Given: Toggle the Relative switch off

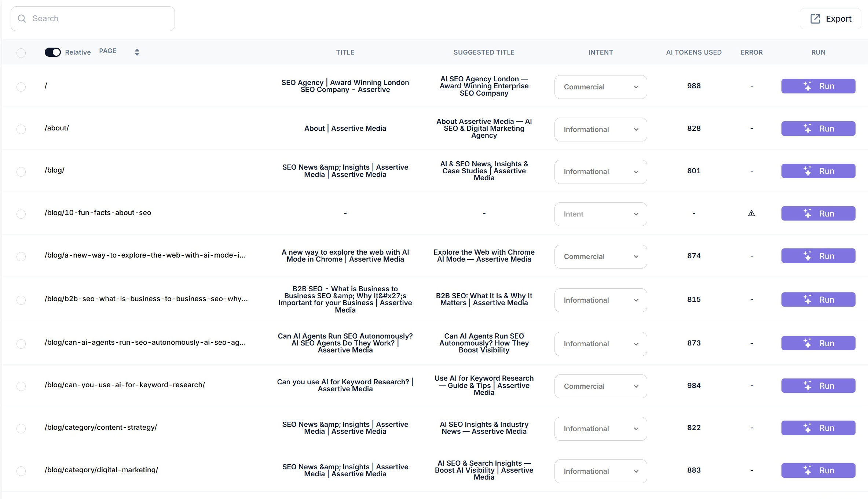Looking at the screenshot, I should [53, 52].
